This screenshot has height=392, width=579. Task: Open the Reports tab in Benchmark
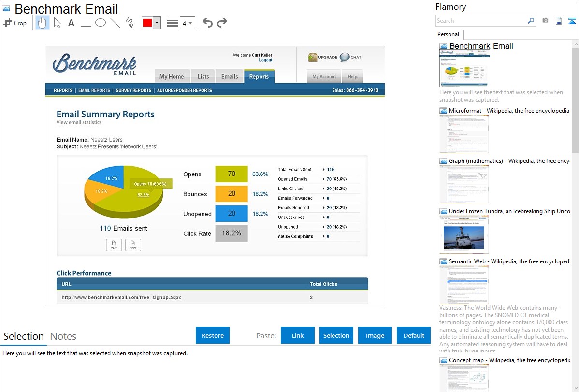coord(259,76)
